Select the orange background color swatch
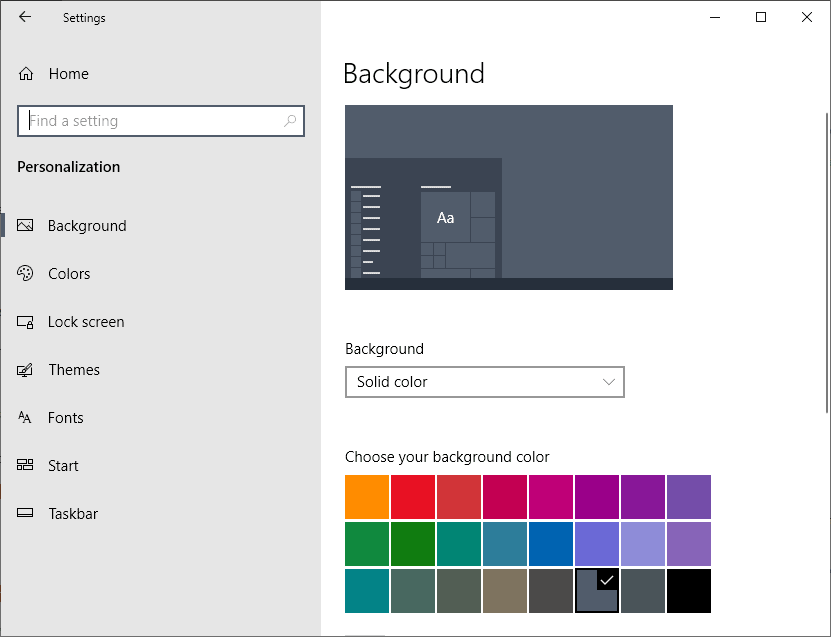This screenshot has width=831, height=637. (x=366, y=497)
